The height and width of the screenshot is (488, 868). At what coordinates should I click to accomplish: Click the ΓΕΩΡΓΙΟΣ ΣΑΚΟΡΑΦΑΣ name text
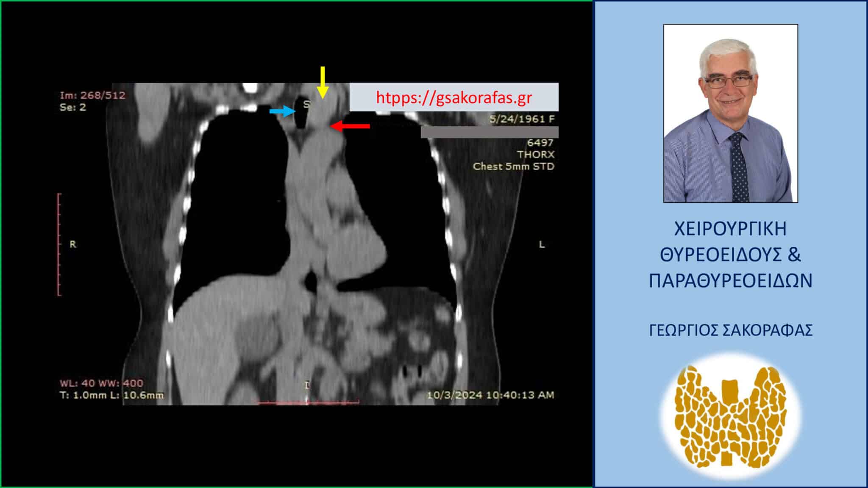tap(730, 330)
